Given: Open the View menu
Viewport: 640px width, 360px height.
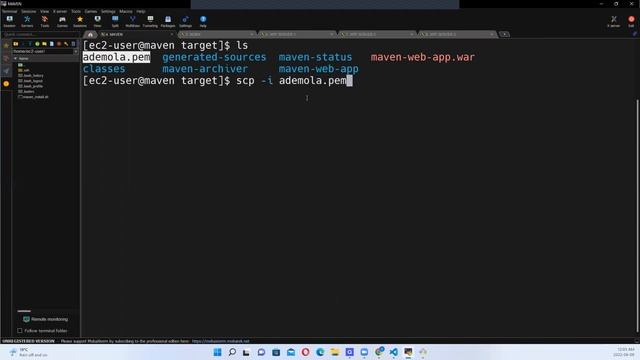Looking at the screenshot, I should click(x=44, y=11).
